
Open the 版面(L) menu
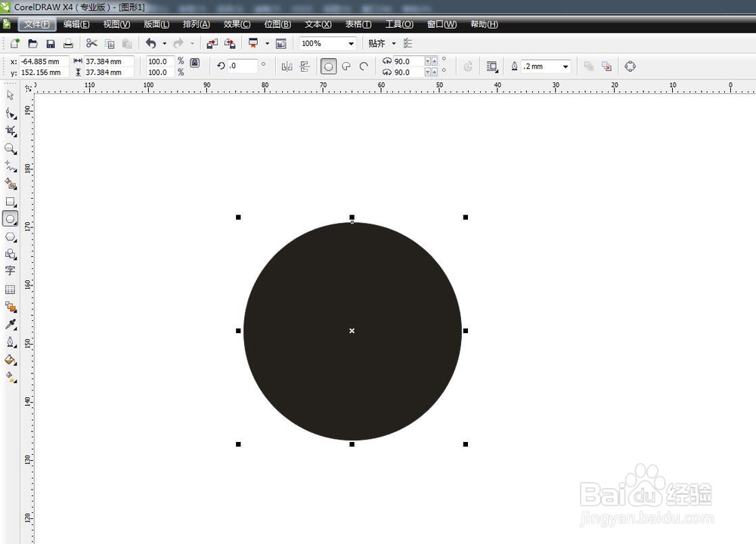click(156, 24)
